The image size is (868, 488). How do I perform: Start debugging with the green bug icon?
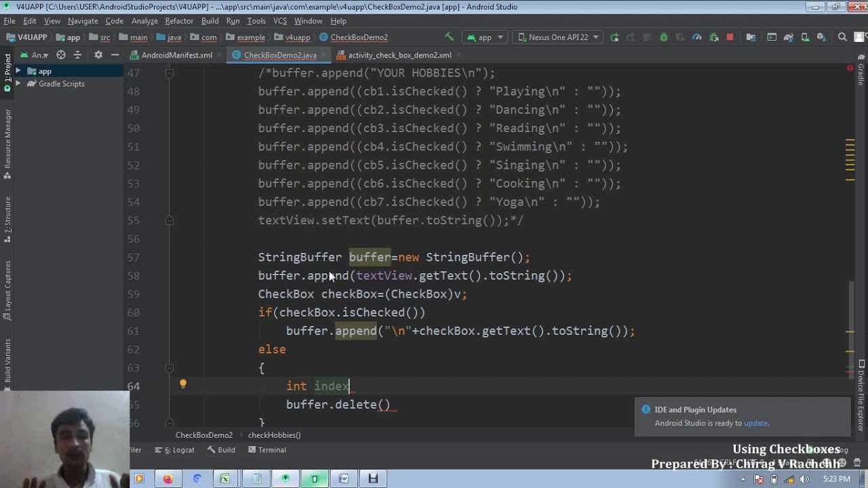coord(664,37)
